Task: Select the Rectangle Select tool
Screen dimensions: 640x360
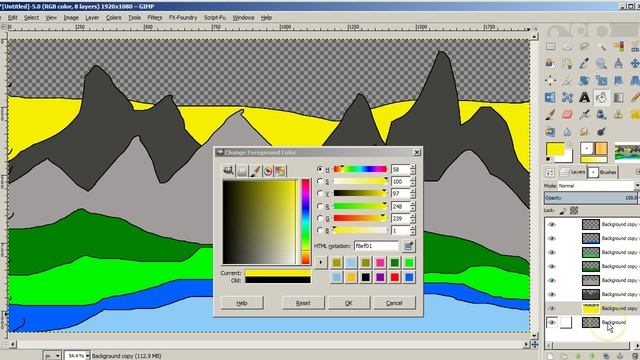Action: pos(550,47)
